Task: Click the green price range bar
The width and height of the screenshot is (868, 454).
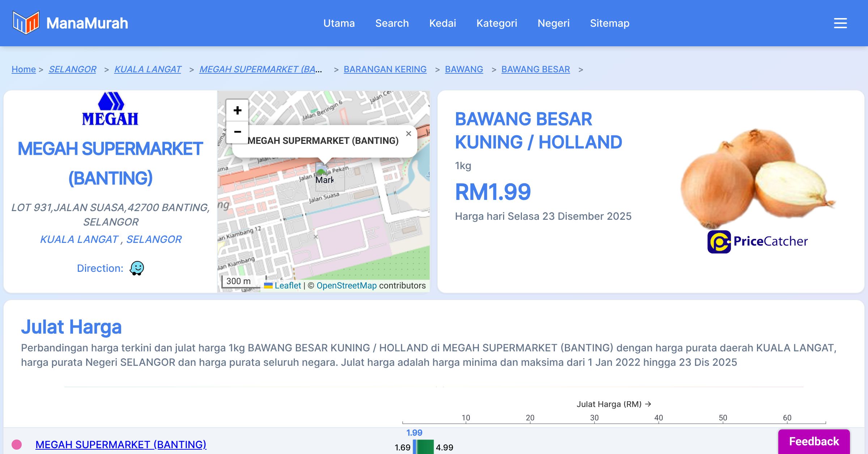Action: point(425,447)
